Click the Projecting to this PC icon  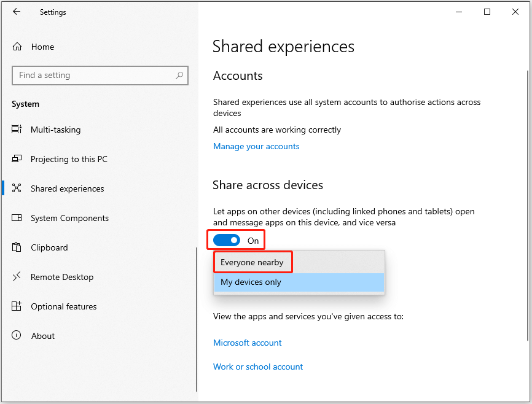point(17,159)
